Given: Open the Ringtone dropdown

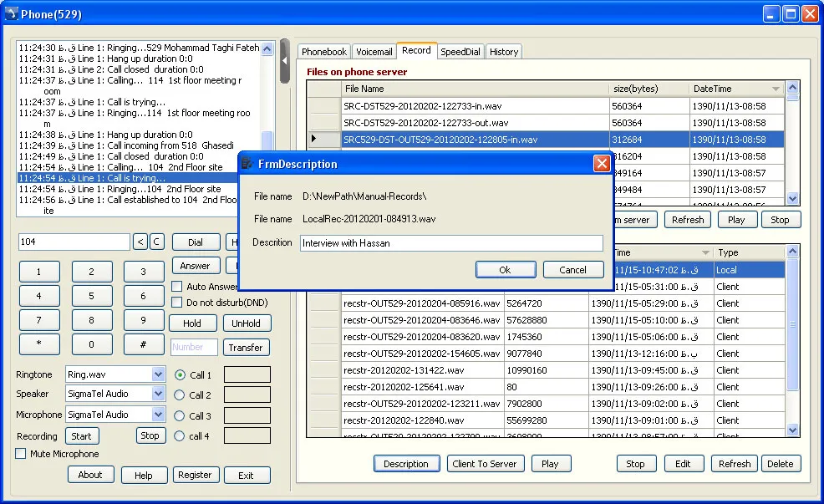Looking at the screenshot, I should [x=158, y=374].
